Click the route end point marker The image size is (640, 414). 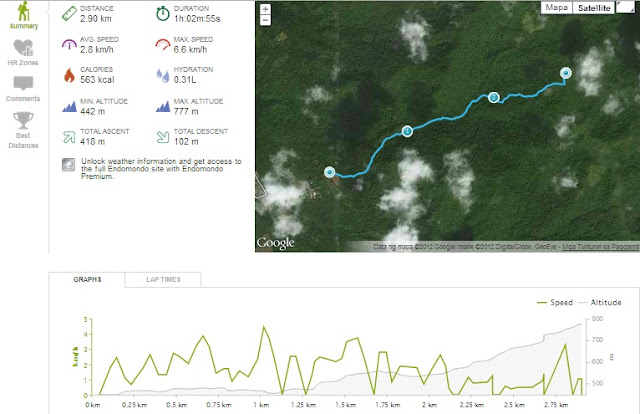[x=565, y=73]
